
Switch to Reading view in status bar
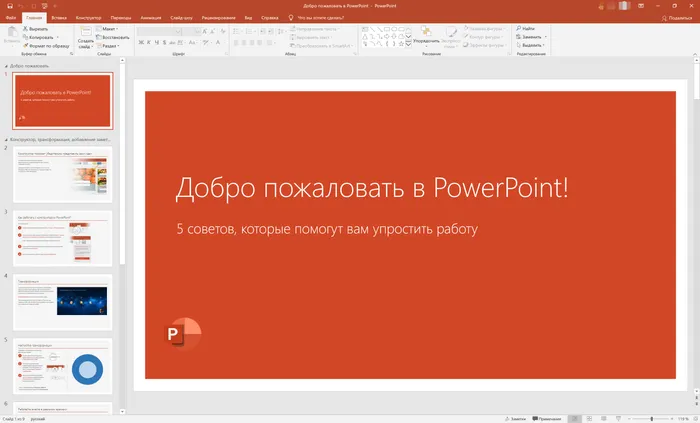point(604,419)
